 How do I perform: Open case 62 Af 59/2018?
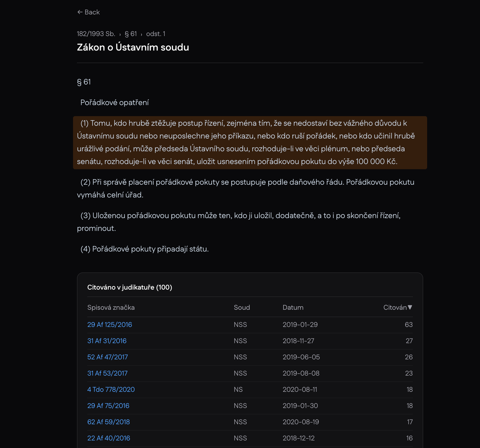(x=108, y=422)
